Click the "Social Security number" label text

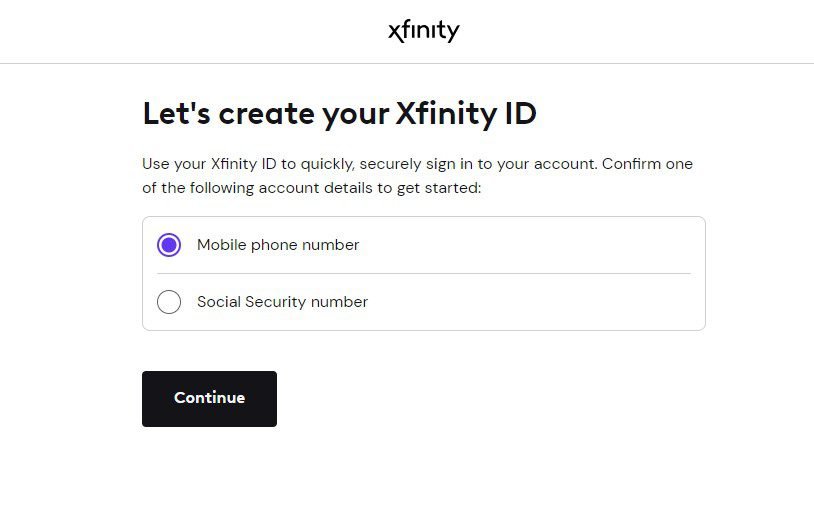coord(282,302)
